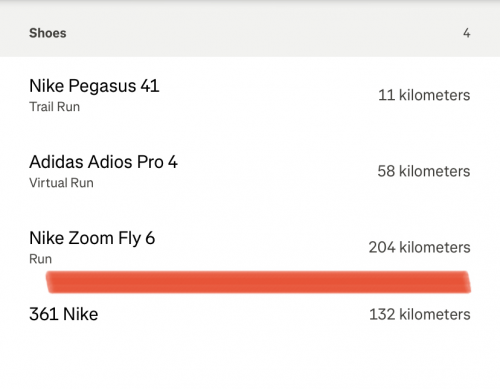Click the shoe count number 4 in header
Screen dimensions: 500x389
(x=467, y=33)
